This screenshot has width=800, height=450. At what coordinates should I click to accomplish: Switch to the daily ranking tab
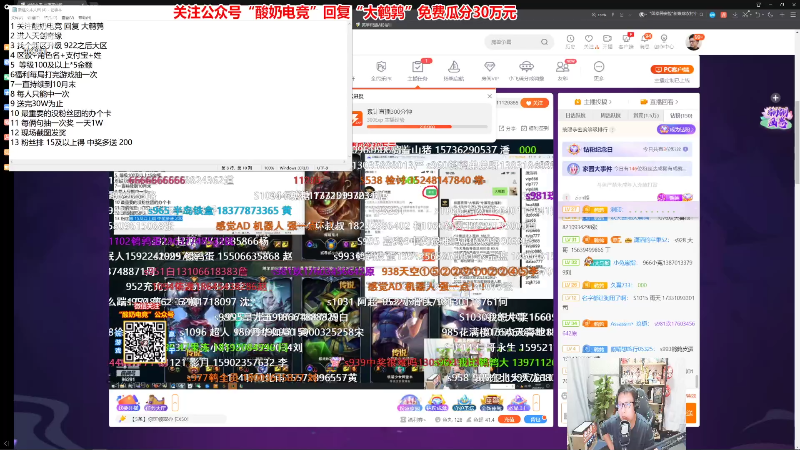[x=576, y=116]
